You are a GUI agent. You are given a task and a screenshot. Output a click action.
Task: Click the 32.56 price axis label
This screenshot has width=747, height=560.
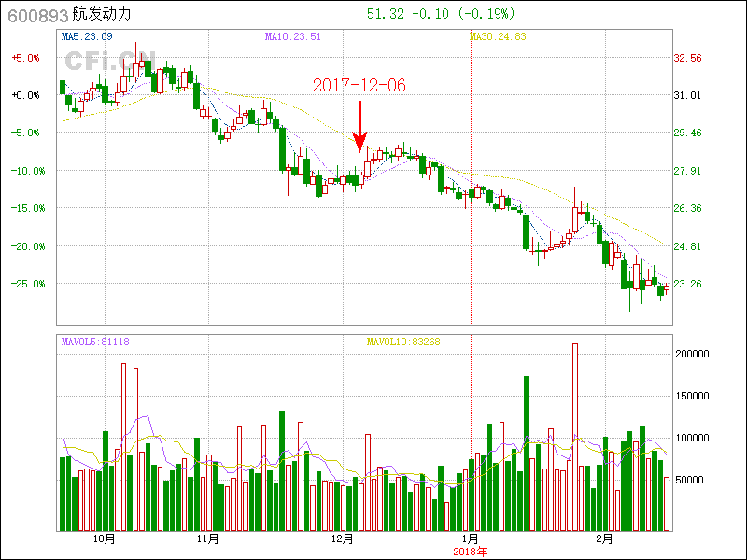click(x=687, y=58)
